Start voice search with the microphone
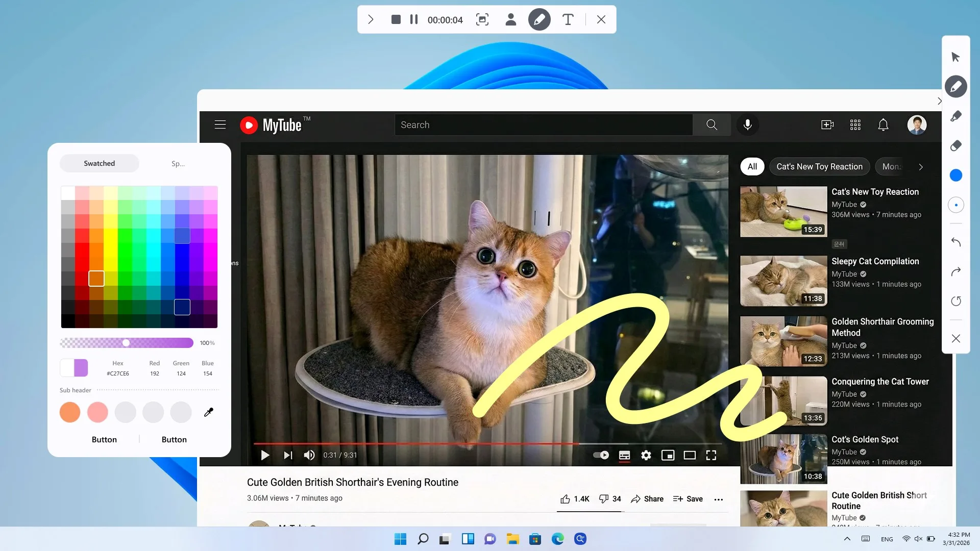This screenshot has height=551, width=980. [x=747, y=124]
